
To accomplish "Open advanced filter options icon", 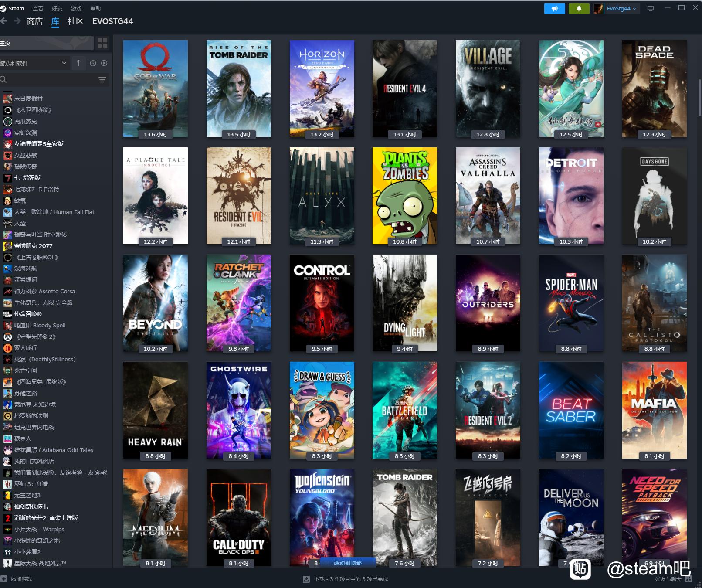I will tap(102, 79).
